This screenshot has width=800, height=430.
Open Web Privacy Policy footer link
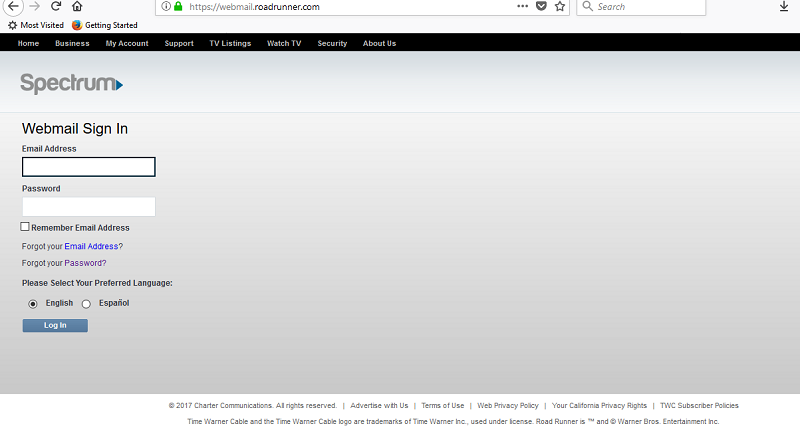coord(508,406)
